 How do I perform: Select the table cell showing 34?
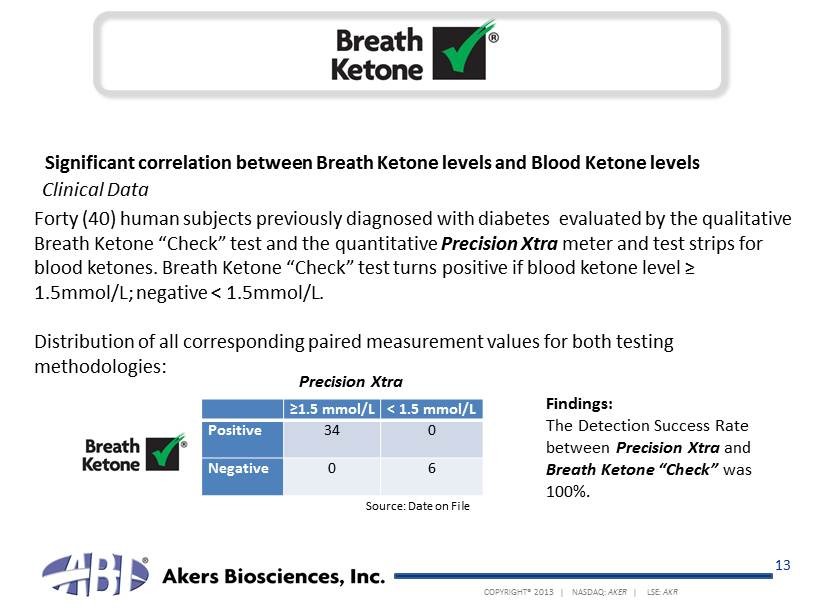(x=331, y=431)
